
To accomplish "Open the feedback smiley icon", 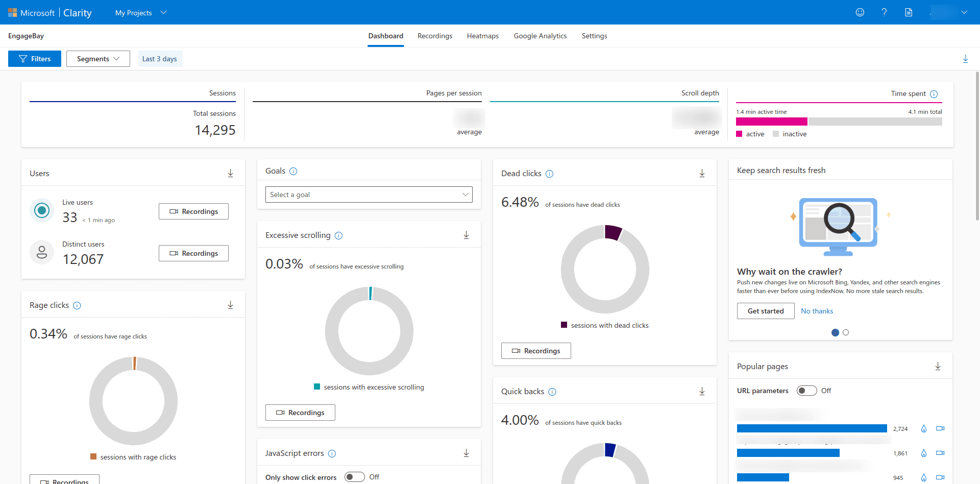I will click(x=860, y=12).
